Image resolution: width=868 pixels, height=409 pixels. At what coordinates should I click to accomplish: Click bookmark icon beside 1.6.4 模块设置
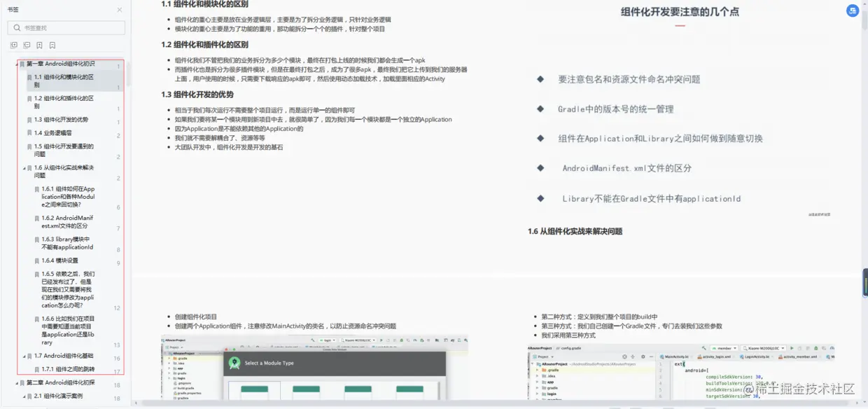(37, 261)
